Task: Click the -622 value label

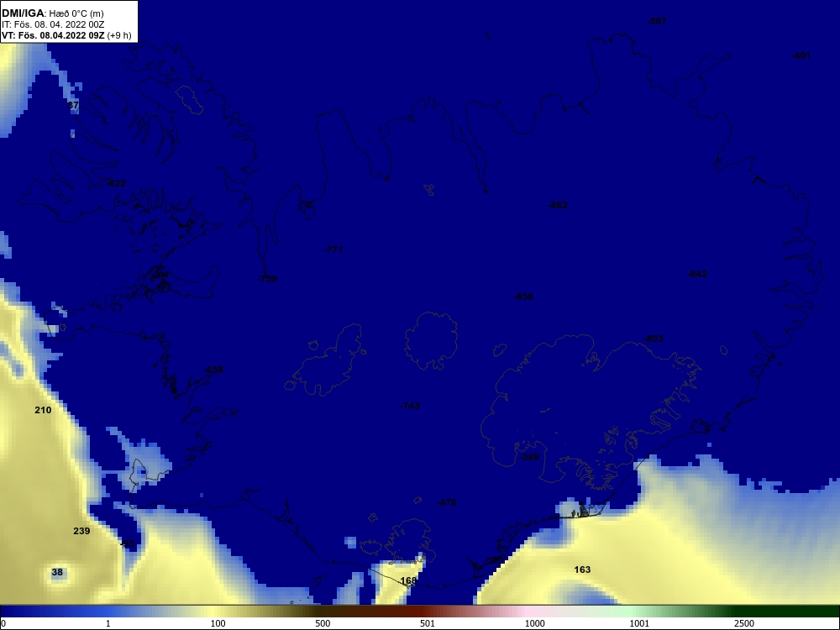Action: 116,183
